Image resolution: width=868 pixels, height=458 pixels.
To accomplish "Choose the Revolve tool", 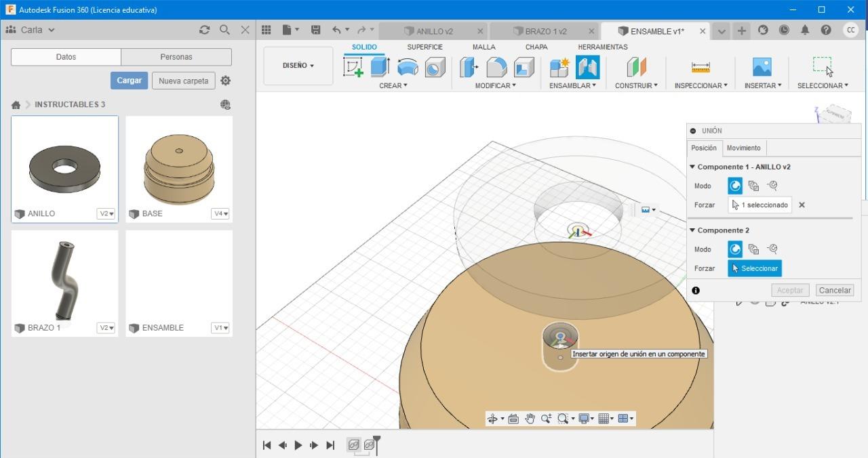I will pos(408,67).
